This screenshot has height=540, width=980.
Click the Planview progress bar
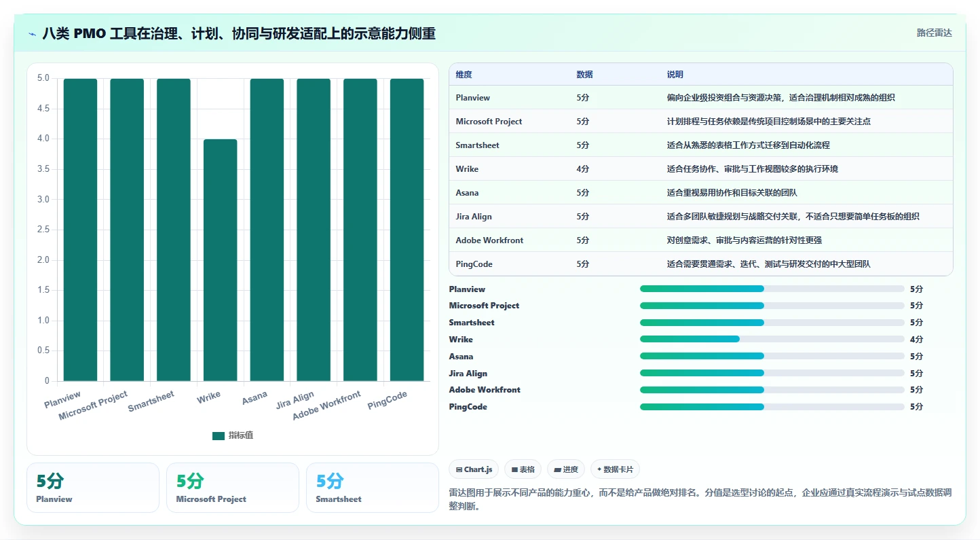pyautogui.click(x=772, y=289)
